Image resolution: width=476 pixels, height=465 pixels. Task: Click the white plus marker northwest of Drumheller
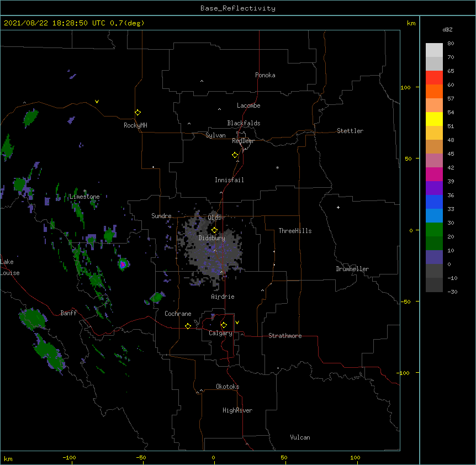pos(338,207)
